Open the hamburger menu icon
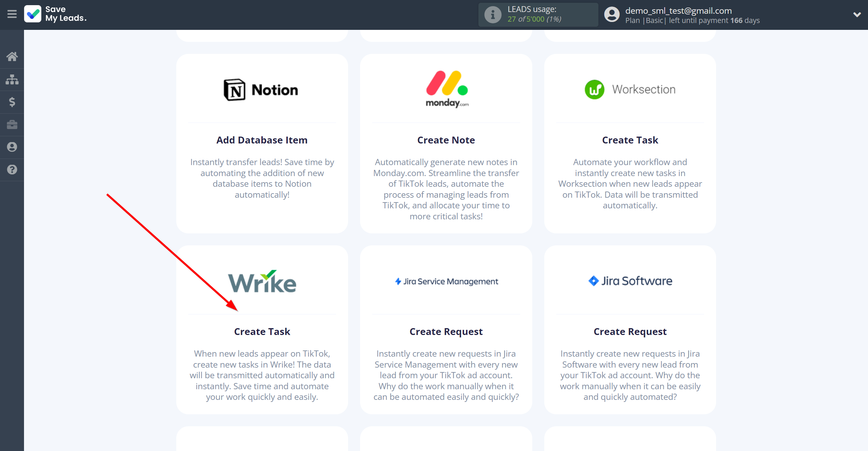Screen dimensions: 868x451 pos(12,14)
